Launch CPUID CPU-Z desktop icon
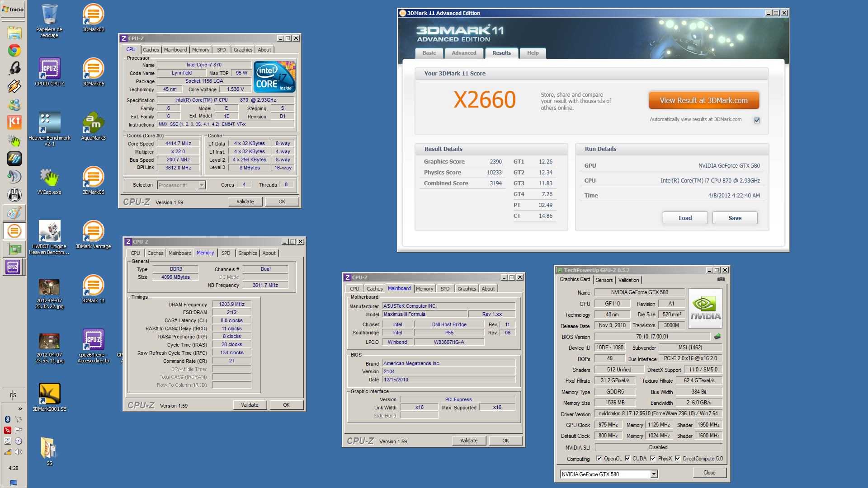868x488 pixels. 49,72
